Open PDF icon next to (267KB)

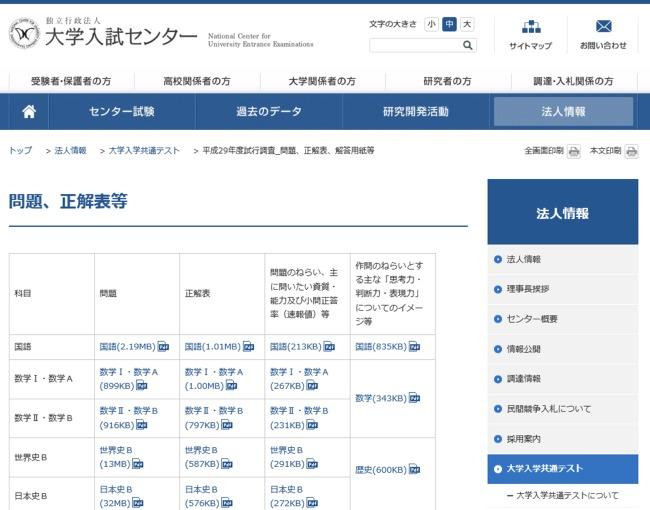coord(312,386)
